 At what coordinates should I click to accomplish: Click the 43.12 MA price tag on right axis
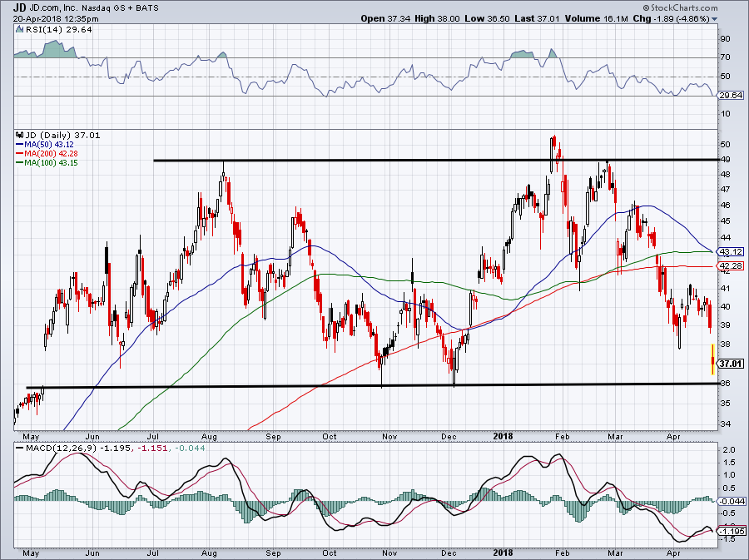tap(732, 251)
